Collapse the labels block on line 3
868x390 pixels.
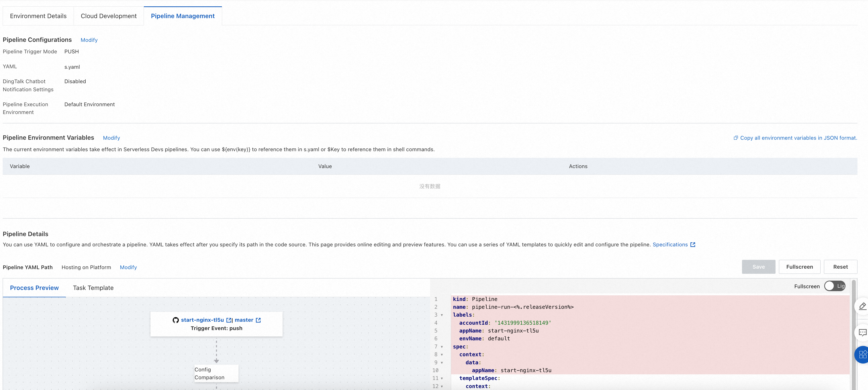pos(442,315)
